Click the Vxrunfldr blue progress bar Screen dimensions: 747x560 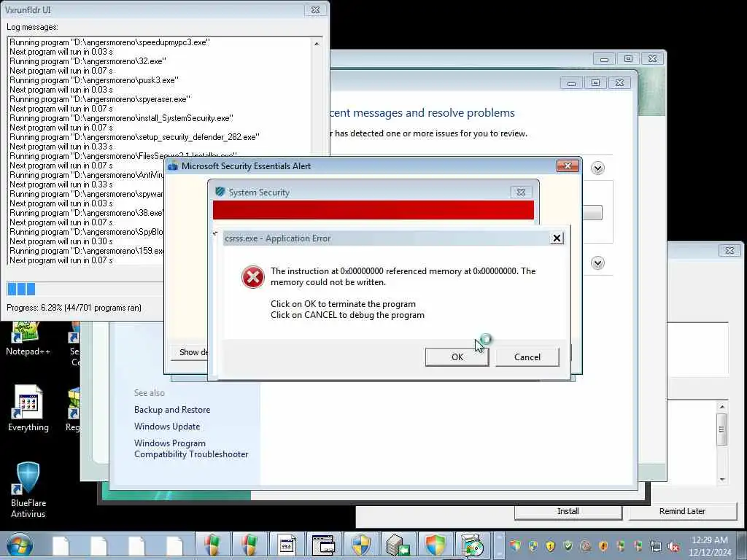[x=21, y=289]
